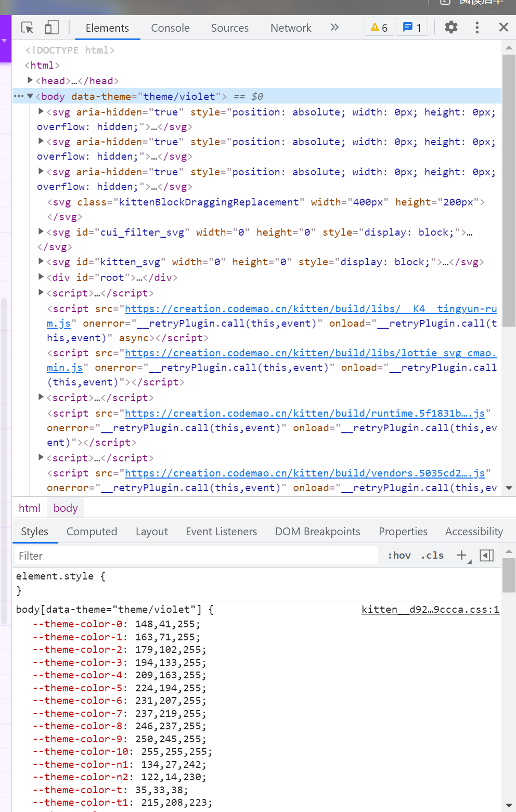Expand the third aria-hidden svg node
This screenshot has height=812, width=516.
pos(41,171)
